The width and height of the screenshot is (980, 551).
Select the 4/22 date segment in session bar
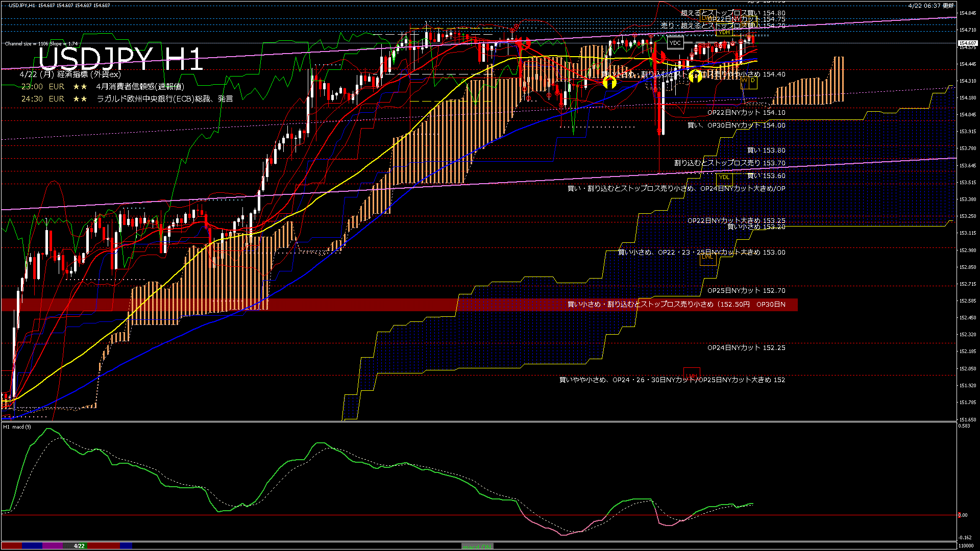pyautogui.click(x=79, y=546)
